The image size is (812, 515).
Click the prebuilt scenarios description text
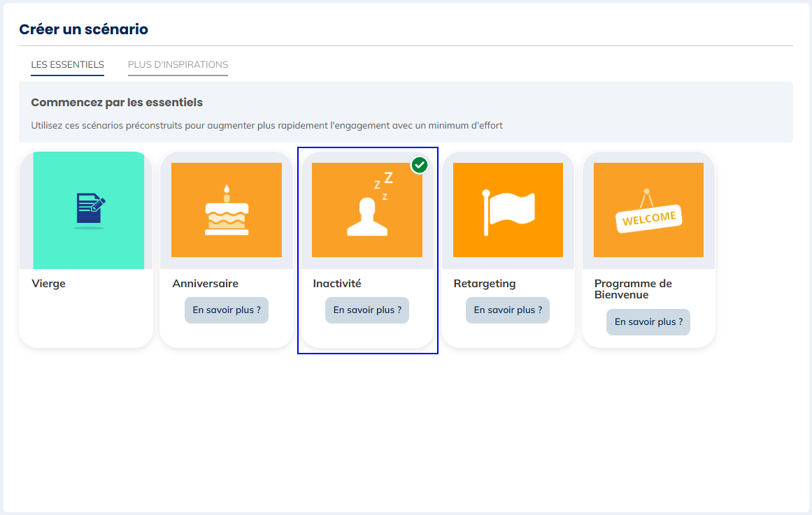click(x=266, y=126)
